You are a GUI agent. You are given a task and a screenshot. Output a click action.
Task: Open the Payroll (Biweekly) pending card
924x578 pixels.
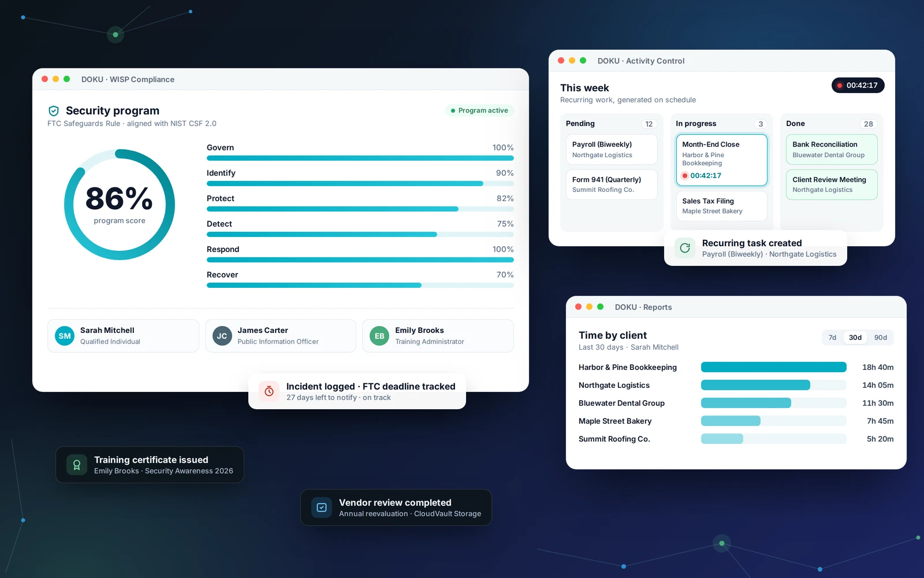[x=612, y=150]
